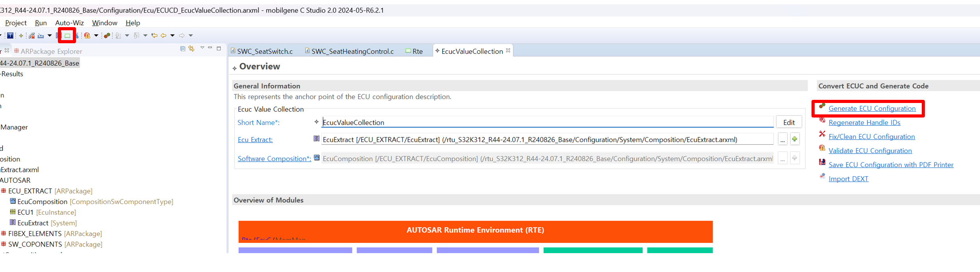Viewport: 980px width, 272px height.
Task: Expand the ECU_EXTRACT ARPackage tree node
Action: click(4, 191)
